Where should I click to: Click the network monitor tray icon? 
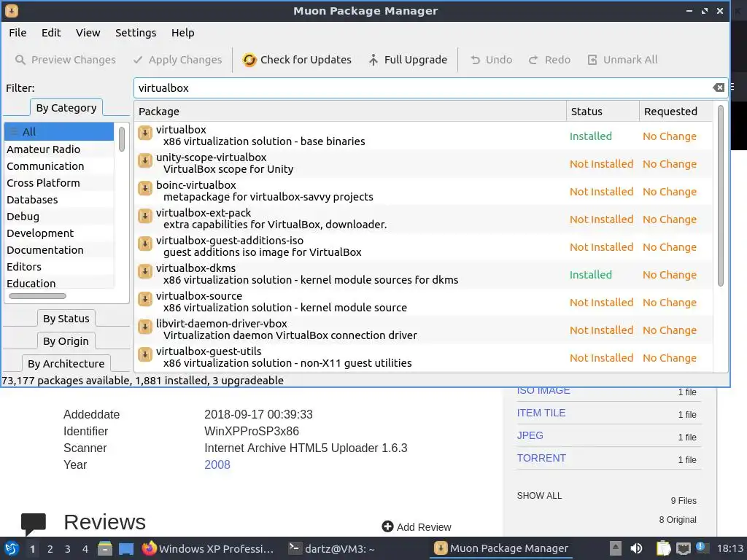(683, 548)
